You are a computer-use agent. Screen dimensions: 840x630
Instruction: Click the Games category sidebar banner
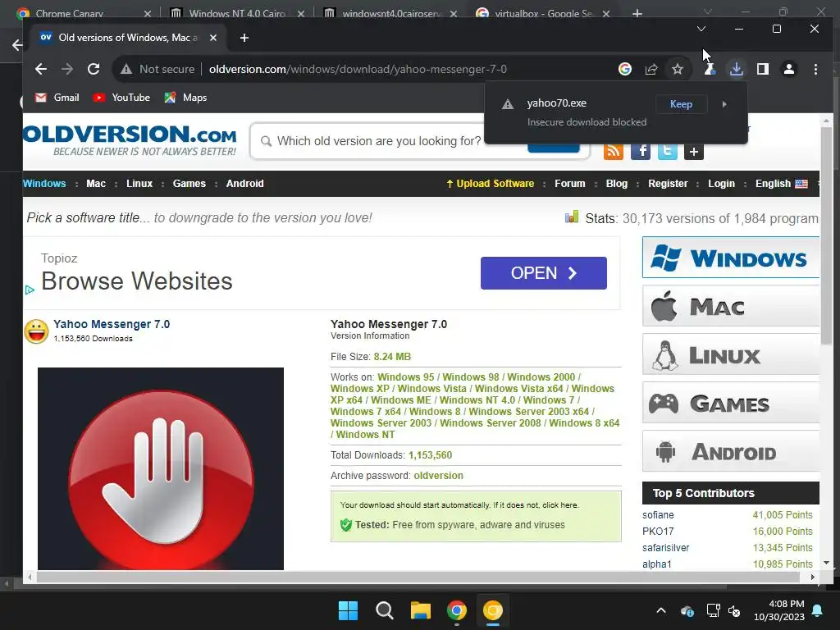731,402
